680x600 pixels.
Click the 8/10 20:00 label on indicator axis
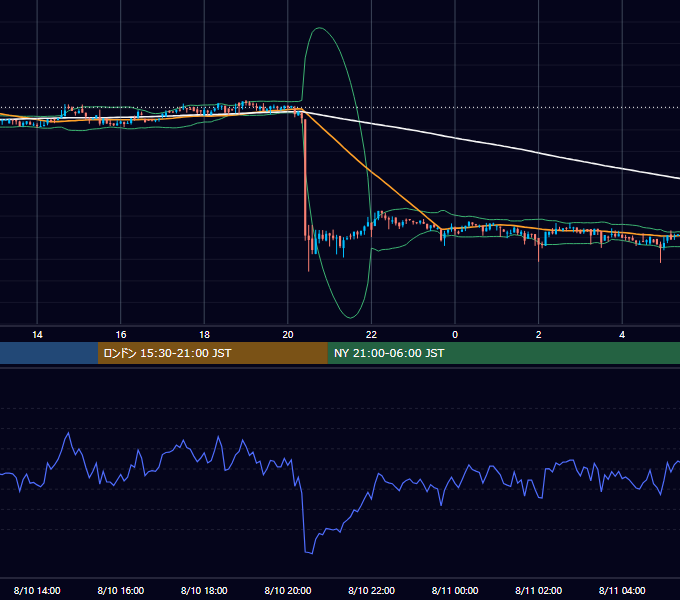point(288,590)
